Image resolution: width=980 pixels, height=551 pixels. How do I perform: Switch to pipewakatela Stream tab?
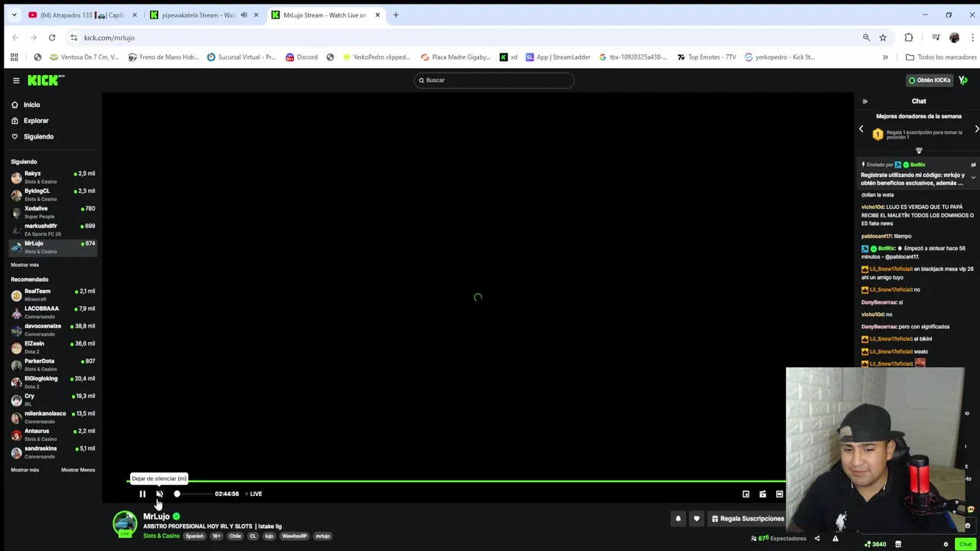tap(204, 15)
